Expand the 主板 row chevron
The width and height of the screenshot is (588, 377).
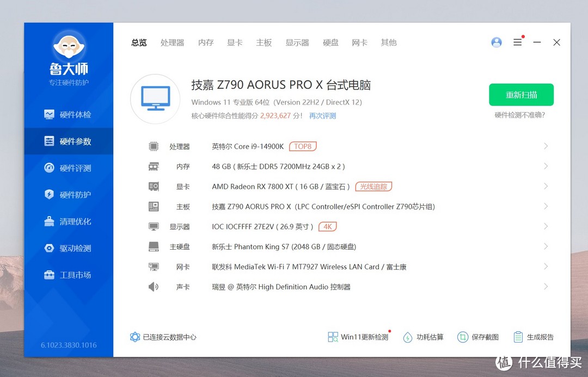pyautogui.click(x=546, y=206)
